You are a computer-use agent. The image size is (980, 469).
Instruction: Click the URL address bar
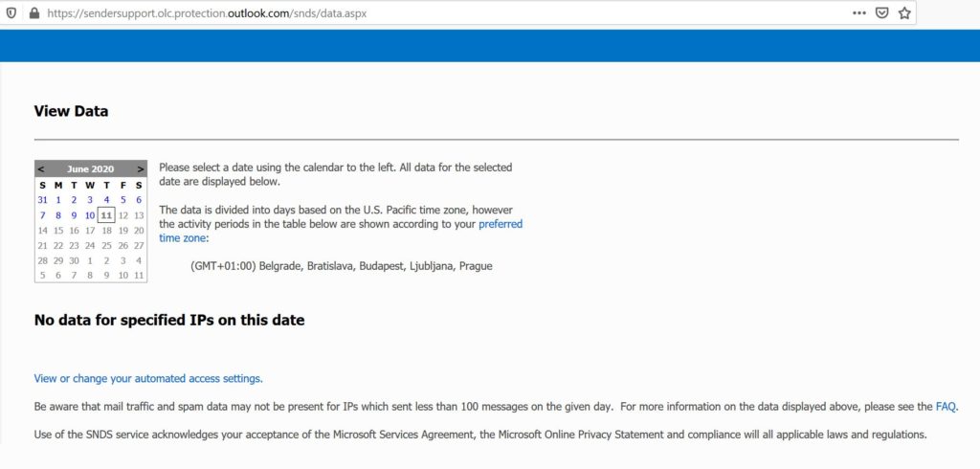tap(431, 14)
